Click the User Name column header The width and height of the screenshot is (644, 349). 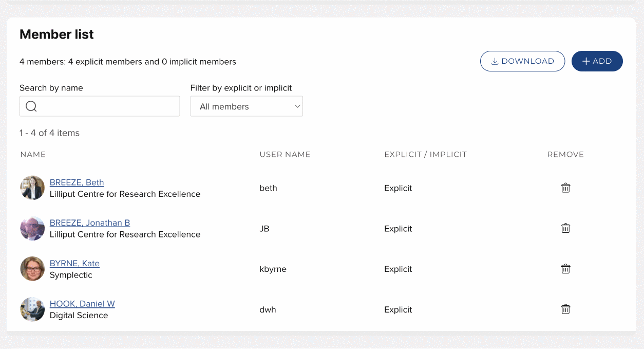(285, 154)
